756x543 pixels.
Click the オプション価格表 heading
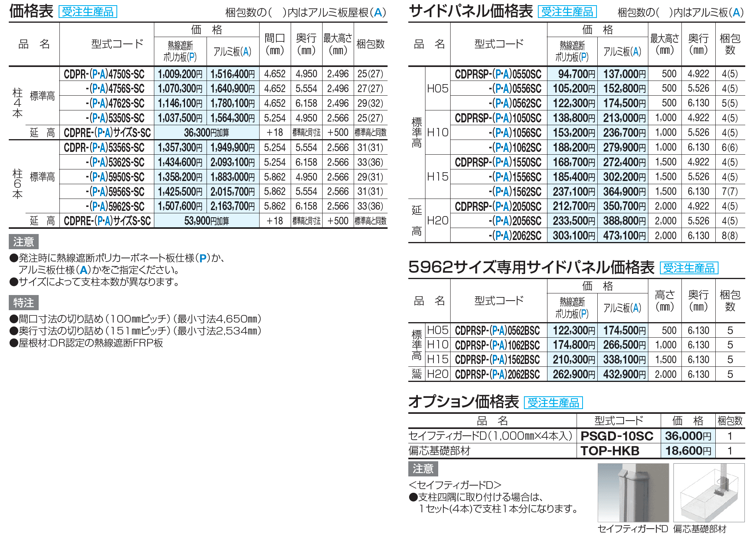pos(464,402)
